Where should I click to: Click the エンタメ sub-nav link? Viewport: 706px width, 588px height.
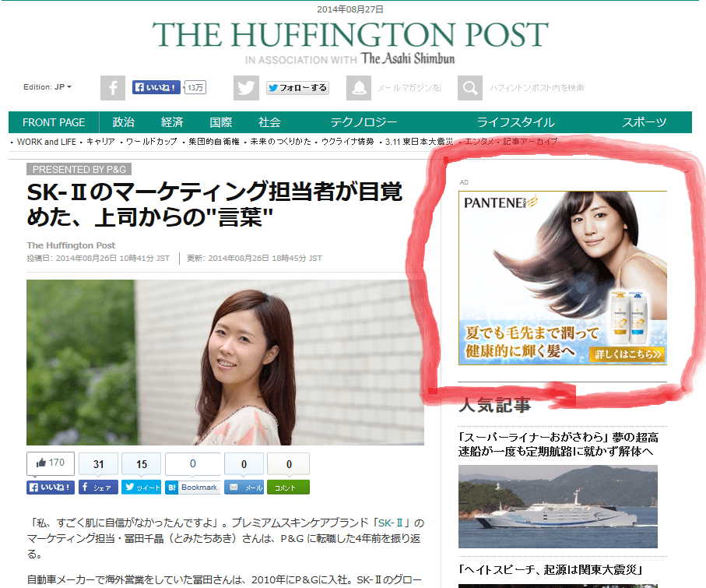point(479,142)
